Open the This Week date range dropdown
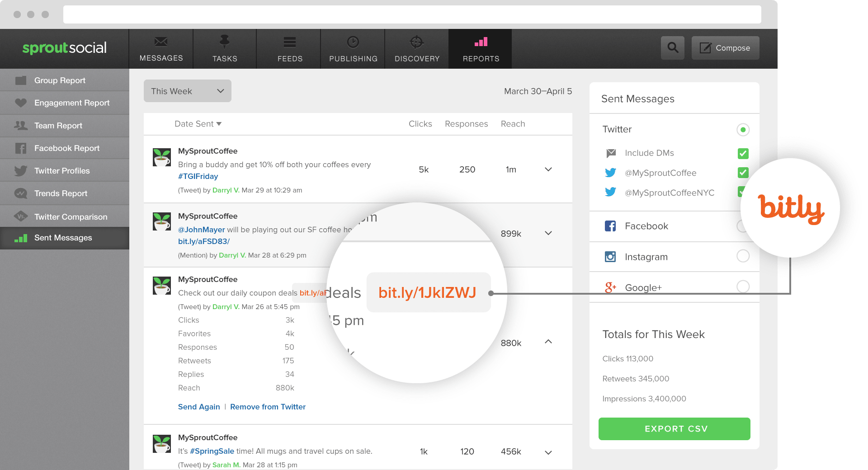Screen dimensions: 868x470 click(188, 91)
